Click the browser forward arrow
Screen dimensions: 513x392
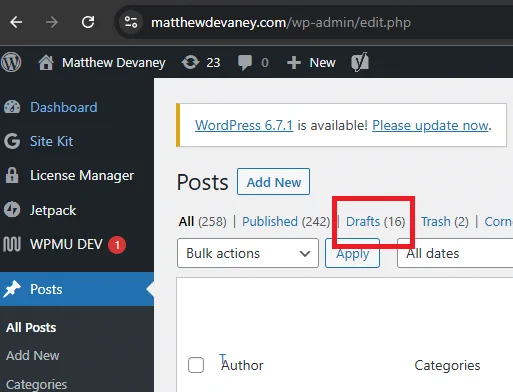52,23
